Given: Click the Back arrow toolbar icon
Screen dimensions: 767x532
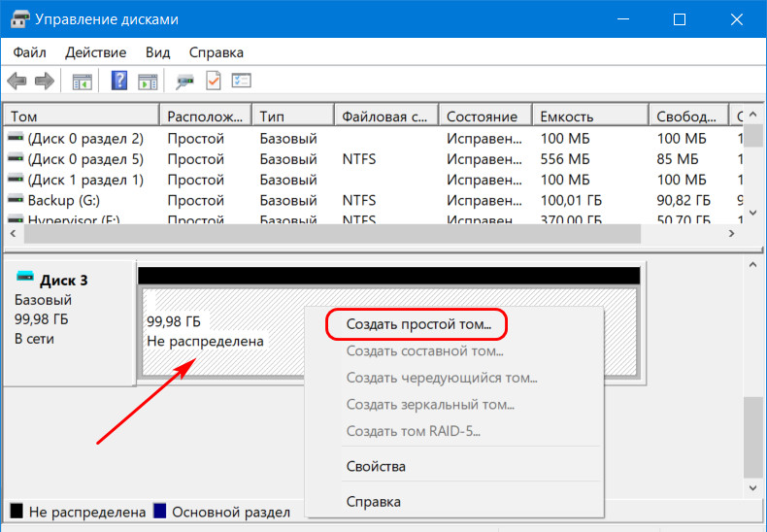Looking at the screenshot, I should tap(17, 81).
